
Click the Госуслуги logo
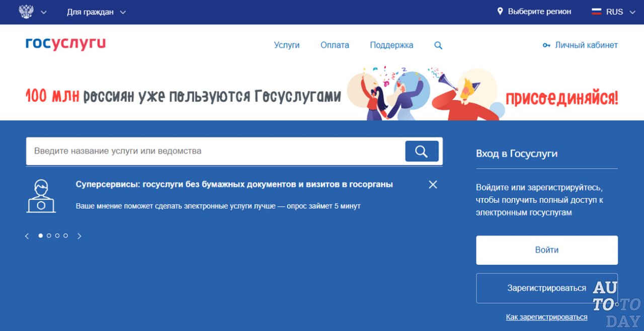click(65, 44)
